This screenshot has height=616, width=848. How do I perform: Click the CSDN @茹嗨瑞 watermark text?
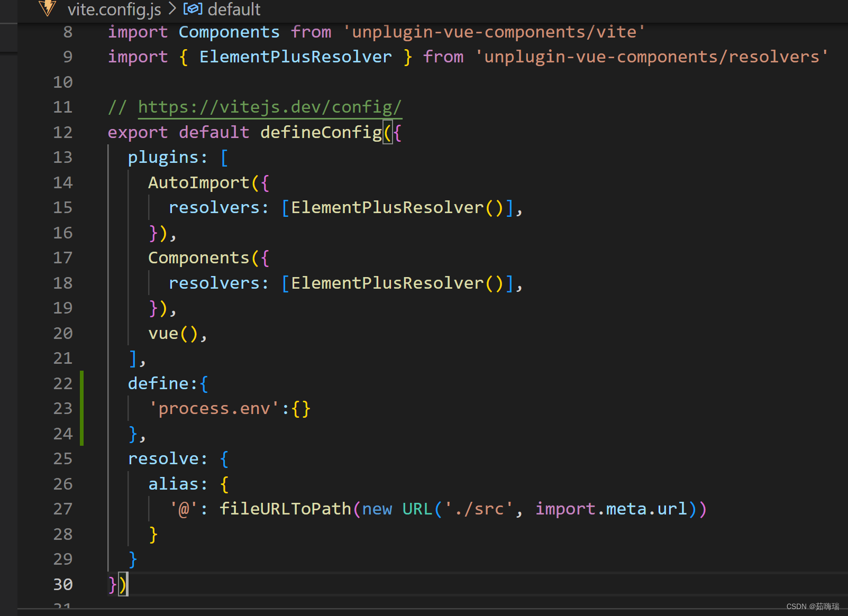(x=813, y=606)
